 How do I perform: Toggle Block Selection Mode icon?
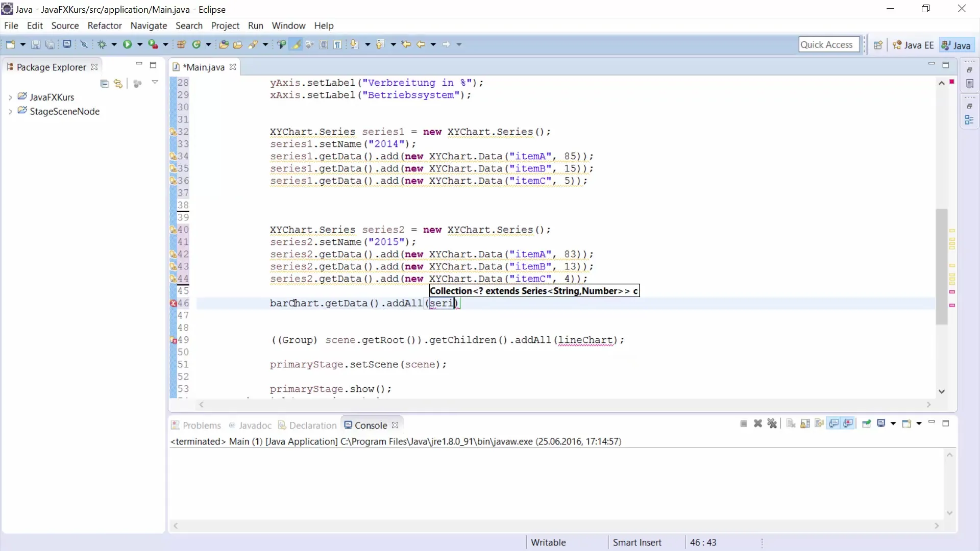(324, 44)
